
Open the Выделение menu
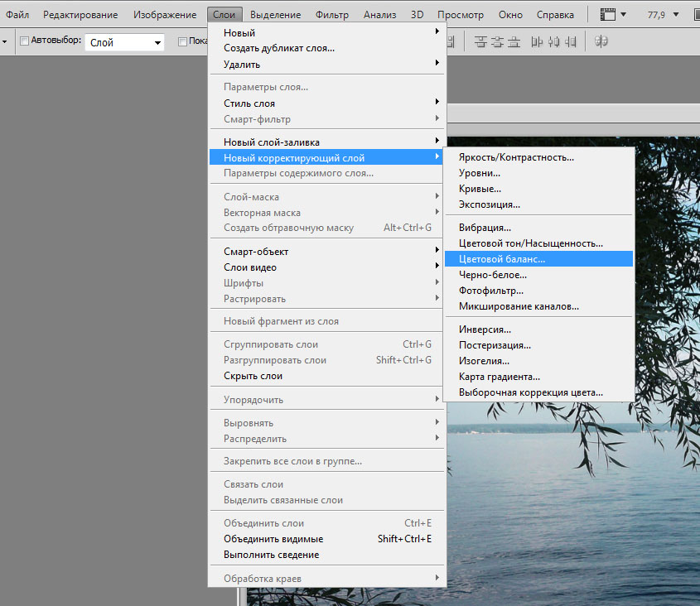point(276,15)
